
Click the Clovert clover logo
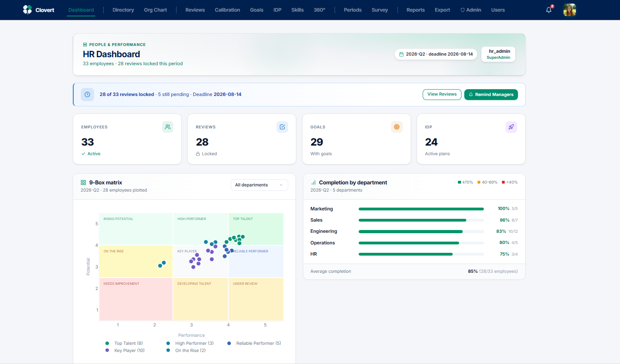tap(27, 10)
